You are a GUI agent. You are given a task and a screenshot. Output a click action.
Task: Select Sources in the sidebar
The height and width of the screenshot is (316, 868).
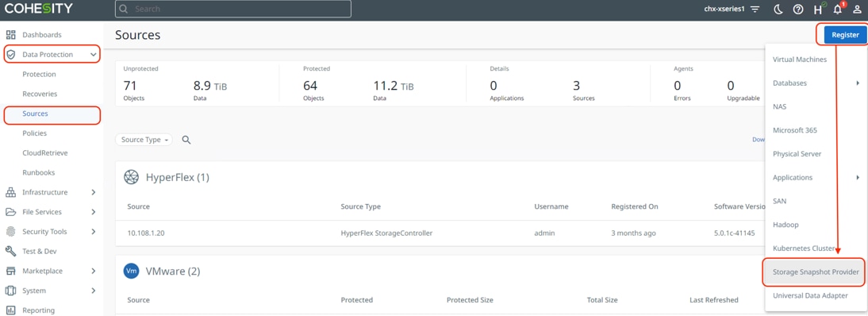point(36,114)
